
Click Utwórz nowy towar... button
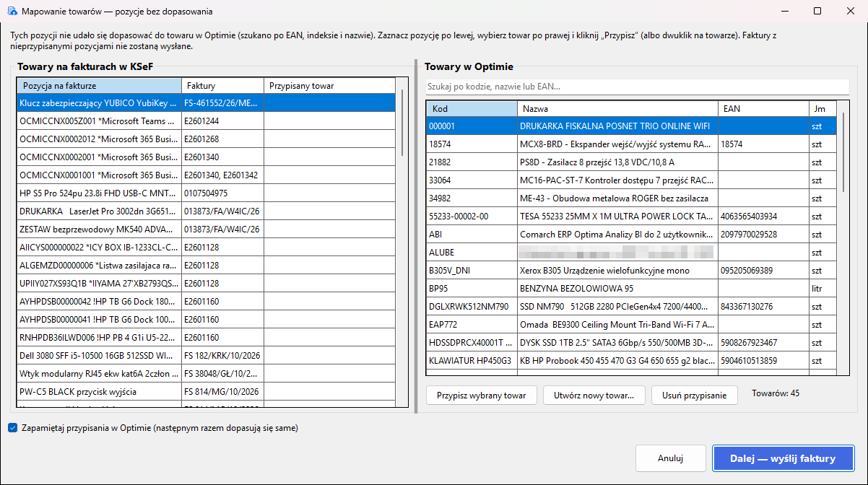pyautogui.click(x=594, y=395)
